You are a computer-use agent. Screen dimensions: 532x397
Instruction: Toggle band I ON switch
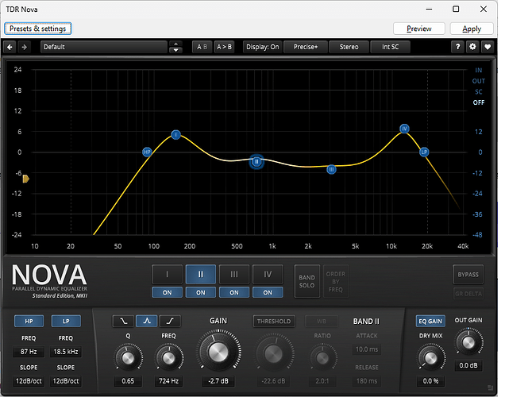167,292
